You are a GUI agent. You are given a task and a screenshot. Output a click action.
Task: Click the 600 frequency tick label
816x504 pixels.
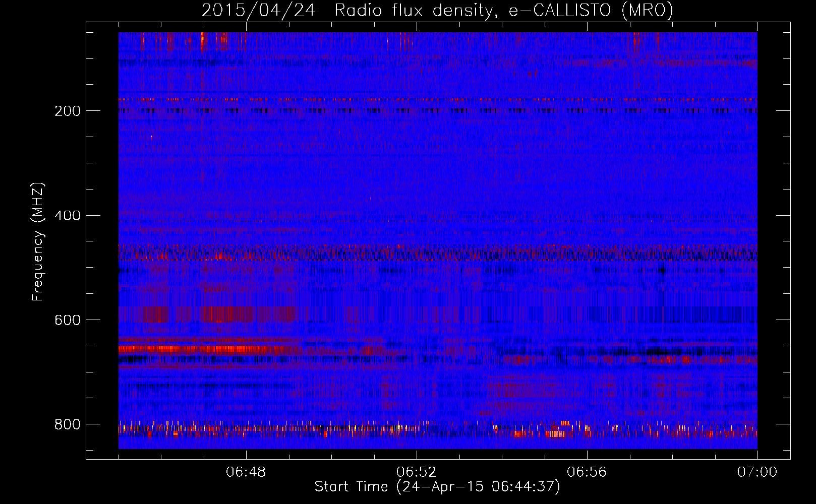click(x=68, y=321)
